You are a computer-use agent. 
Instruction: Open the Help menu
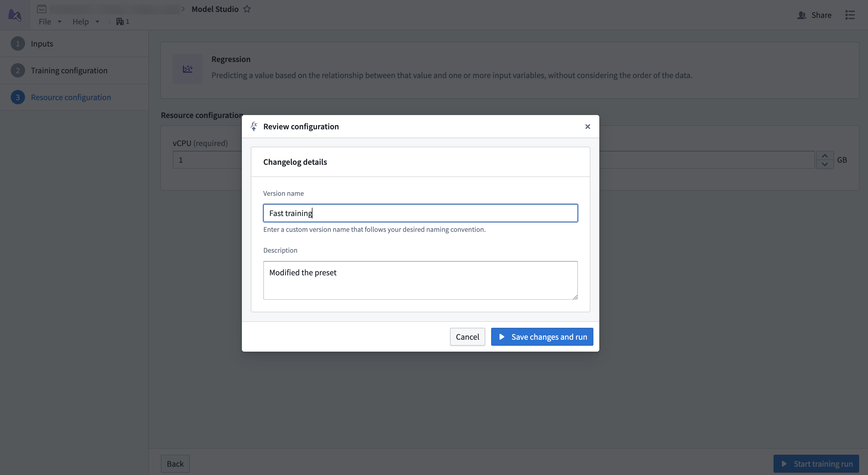[80, 21]
